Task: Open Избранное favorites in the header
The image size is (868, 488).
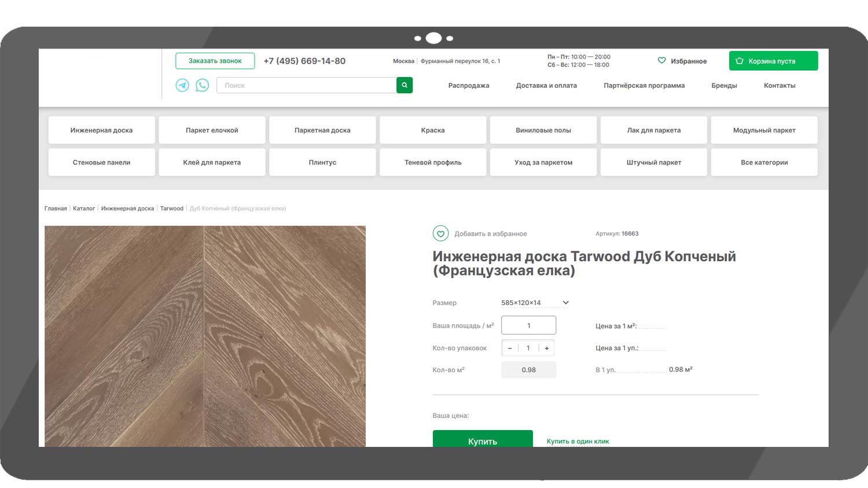Action: click(x=682, y=61)
